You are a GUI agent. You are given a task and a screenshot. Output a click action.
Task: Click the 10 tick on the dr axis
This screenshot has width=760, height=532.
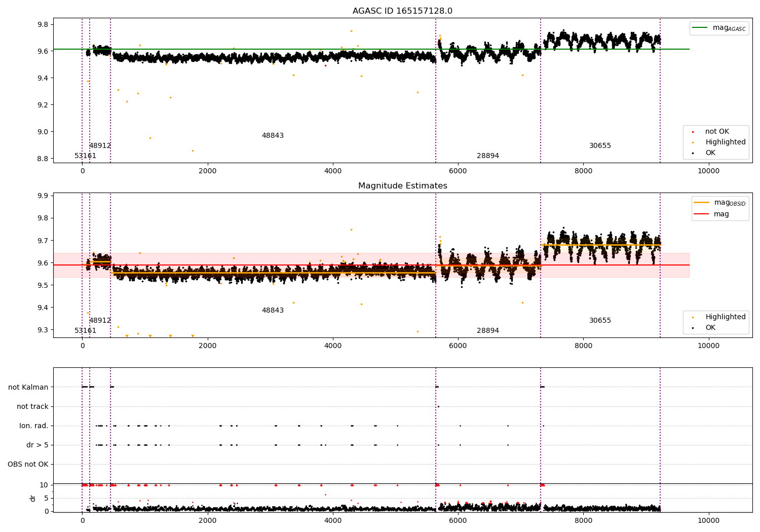(44, 485)
